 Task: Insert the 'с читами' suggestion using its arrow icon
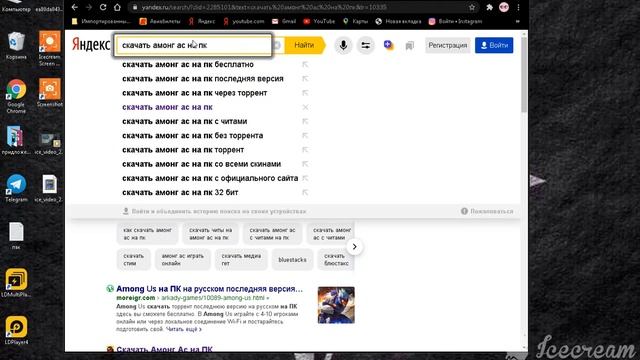[x=305, y=122]
